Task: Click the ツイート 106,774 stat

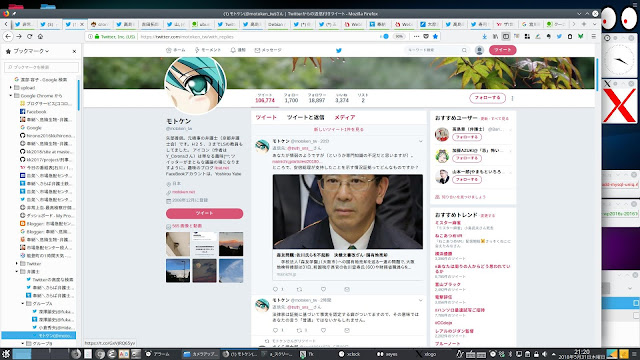Action: point(265,98)
